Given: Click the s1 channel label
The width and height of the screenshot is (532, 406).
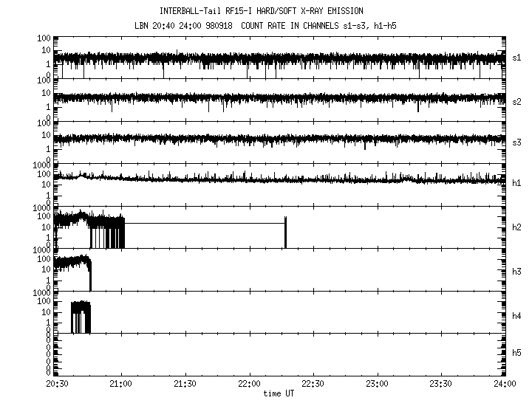Looking at the screenshot, I should [517, 57].
